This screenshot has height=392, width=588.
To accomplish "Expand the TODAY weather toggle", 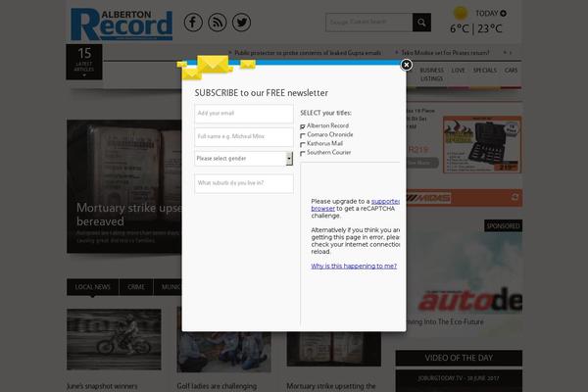I will (504, 14).
